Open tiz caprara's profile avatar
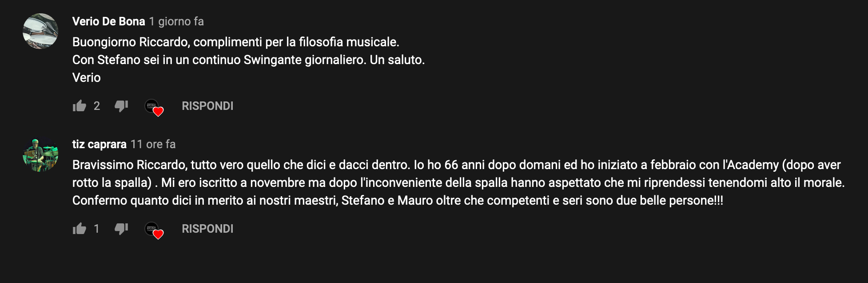Viewport: 868px width, 283px height. [40, 154]
